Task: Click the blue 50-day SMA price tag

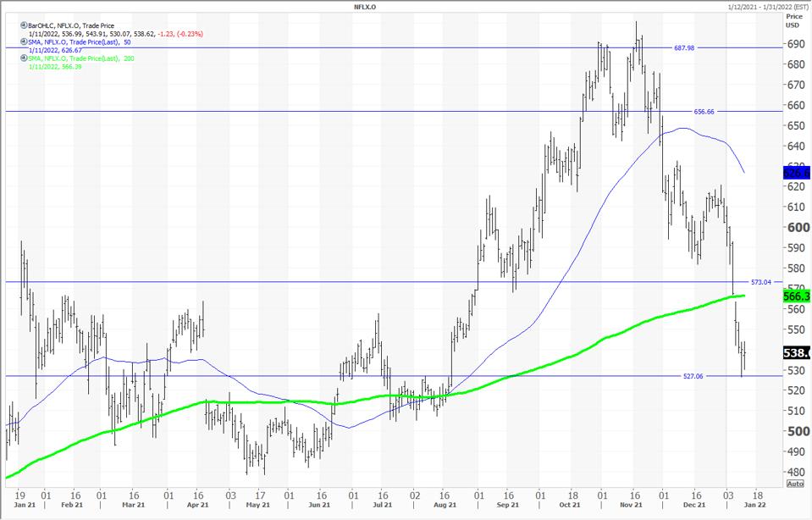Action: [x=798, y=172]
